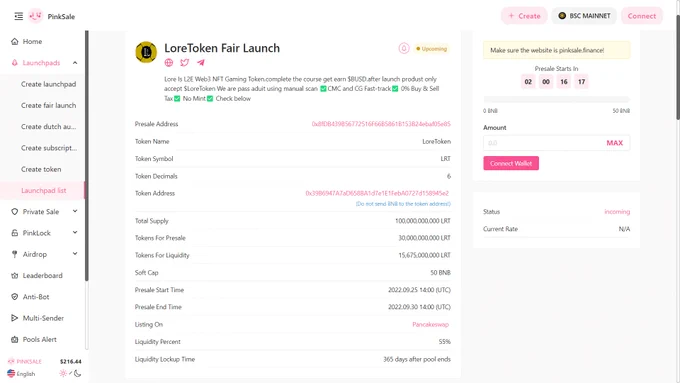Click the Launchpads rocket icon
680x383 pixels.
(14, 63)
